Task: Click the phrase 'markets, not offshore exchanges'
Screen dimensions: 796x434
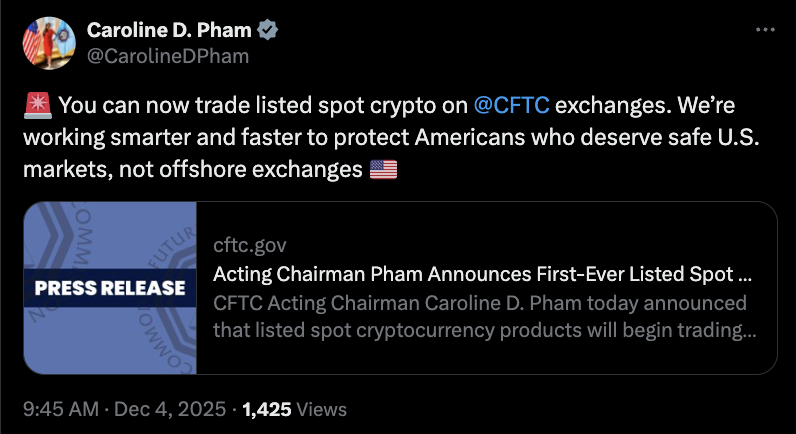Action: point(190,171)
